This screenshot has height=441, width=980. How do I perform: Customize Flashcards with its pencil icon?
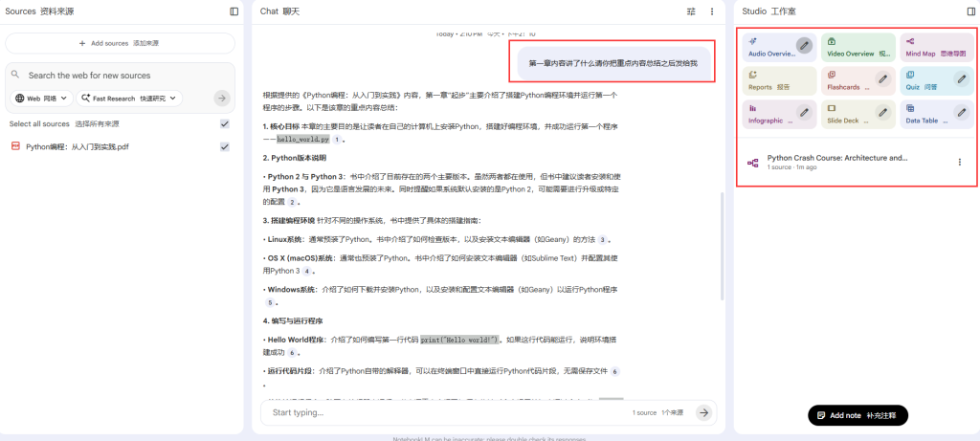click(882, 78)
